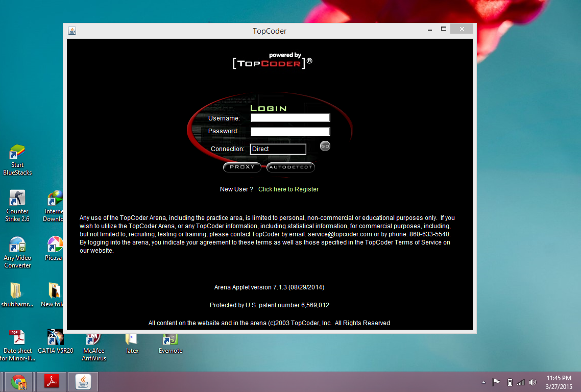581x392 pixels.
Task: Select the Start BlueStacks desktop icon
Action: (x=17, y=160)
